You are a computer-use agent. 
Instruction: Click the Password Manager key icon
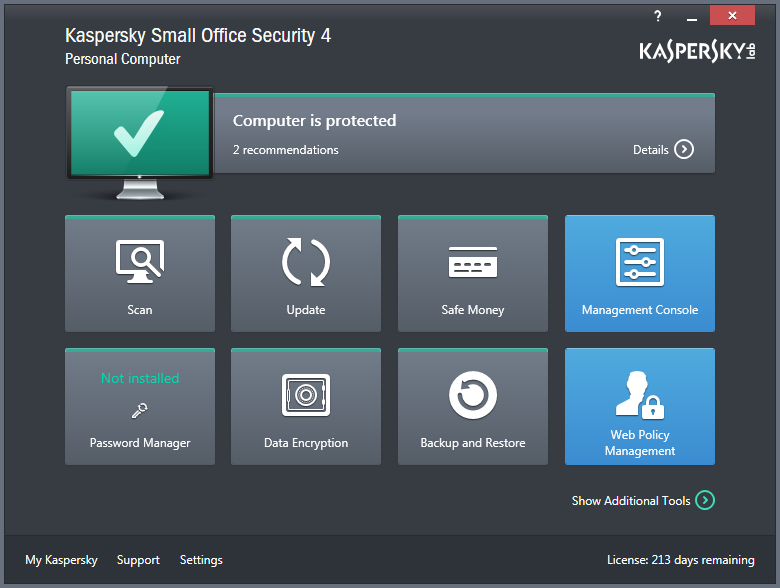(140, 410)
